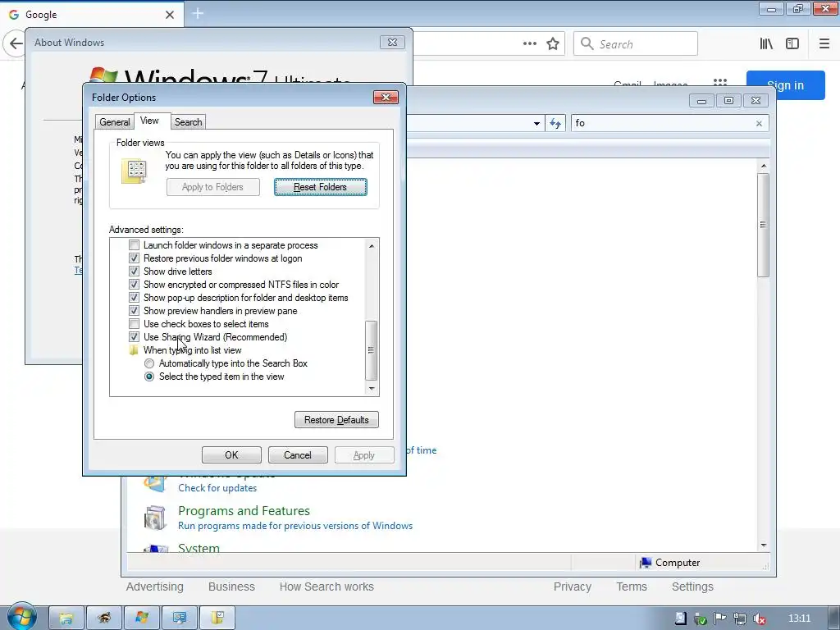
Task: Open Google How Search works link
Action: pos(326,587)
